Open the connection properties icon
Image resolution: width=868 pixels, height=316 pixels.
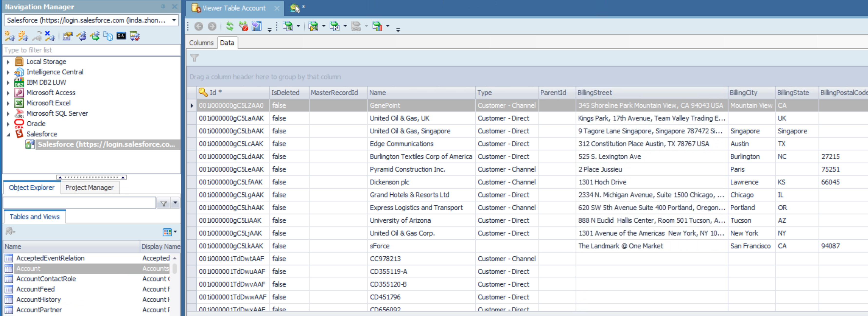pos(68,36)
